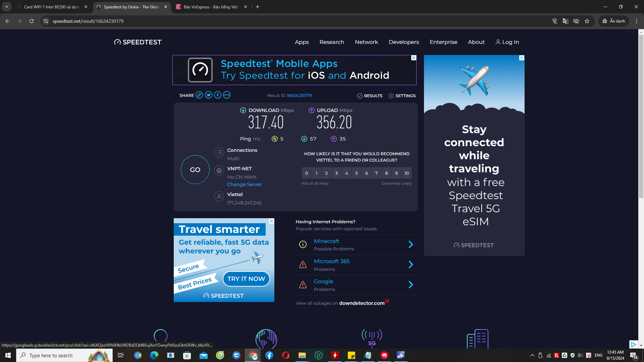Open the Chrome menu
Viewport: 644px width, 362px height.
pos(637,21)
